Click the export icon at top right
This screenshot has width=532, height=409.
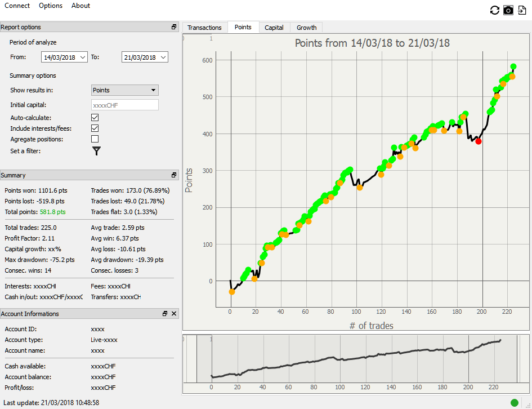[522, 10]
